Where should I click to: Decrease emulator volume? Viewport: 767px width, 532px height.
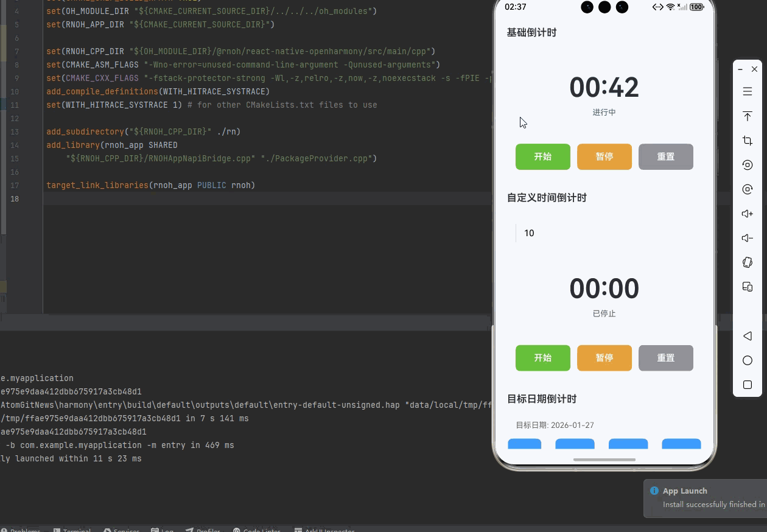[748, 238]
